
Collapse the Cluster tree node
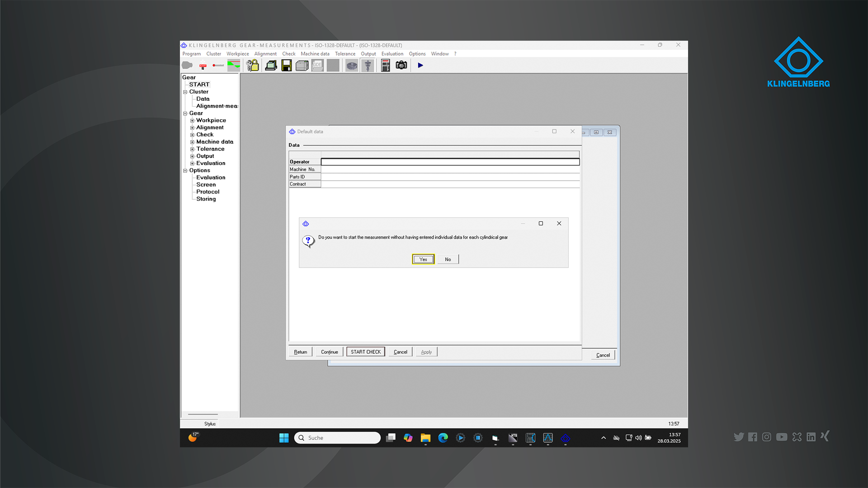[185, 92]
